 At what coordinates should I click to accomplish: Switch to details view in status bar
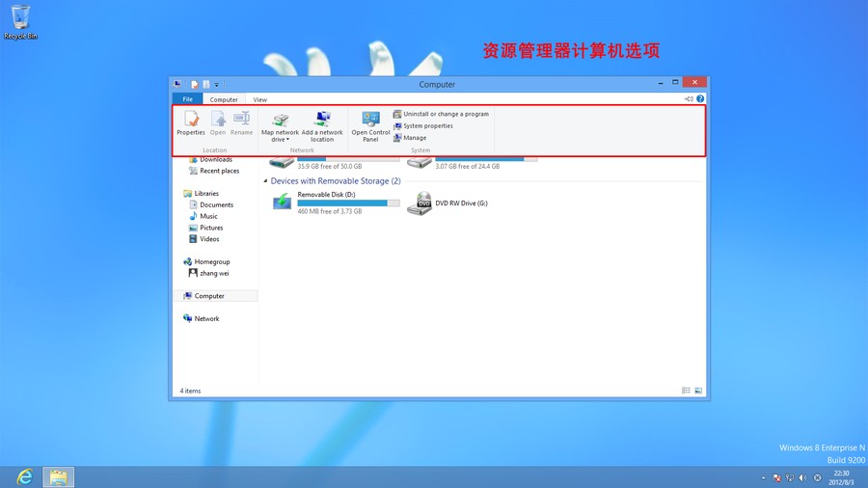click(x=686, y=391)
